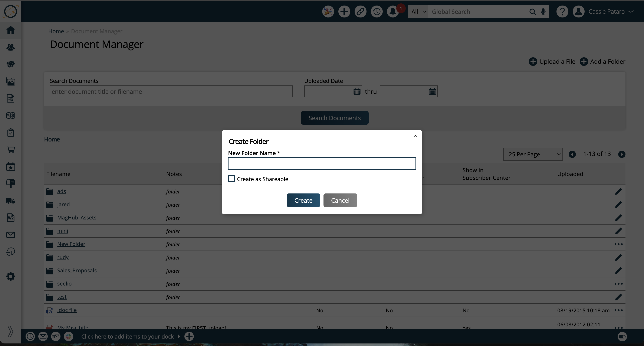
Task: Click the Home sidebar icon
Action: 10,30
